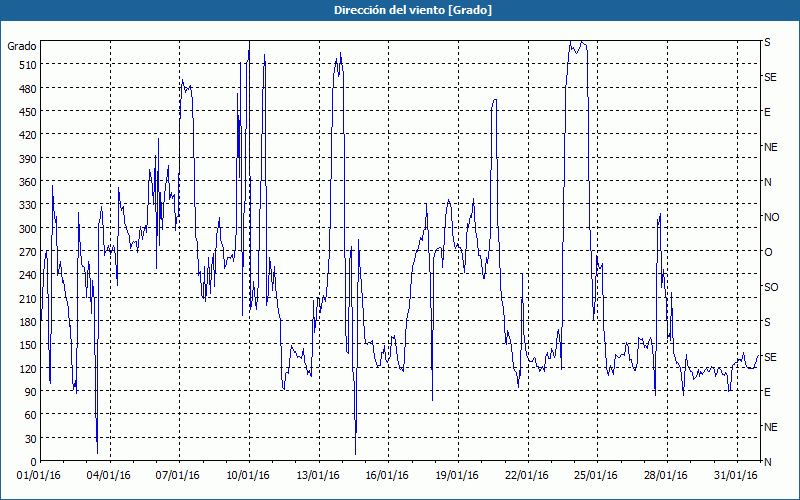Screen dimensions: 800x500
Task: Select the 04/01/16 date tick
Action: (109, 476)
